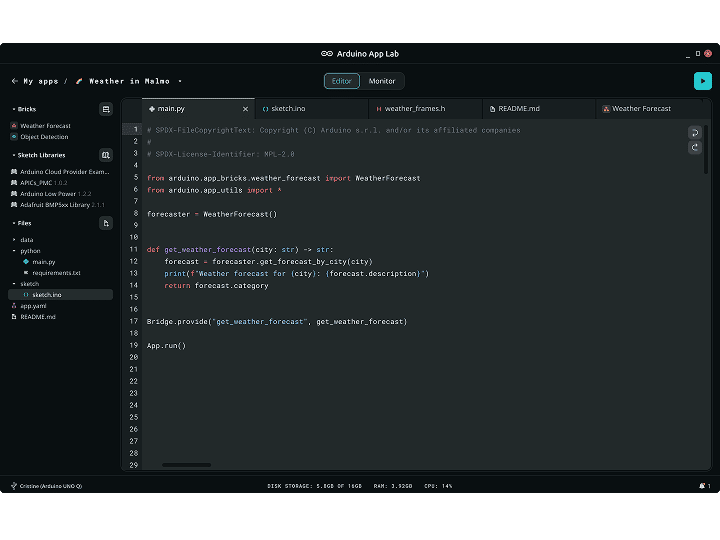Open the library manager icon beside Sketch Libraries
This screenshot has width=720, height=540.
coord(106,155)
